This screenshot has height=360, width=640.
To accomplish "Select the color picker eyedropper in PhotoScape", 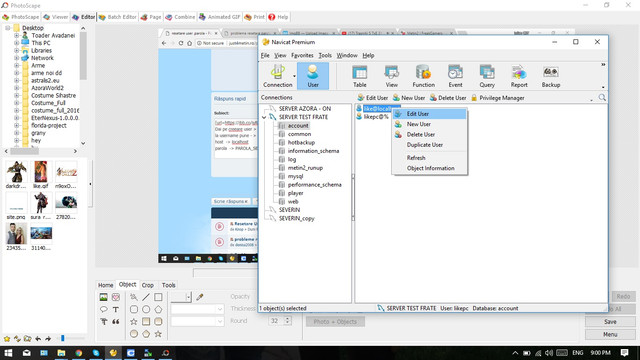I will [200, 297].
